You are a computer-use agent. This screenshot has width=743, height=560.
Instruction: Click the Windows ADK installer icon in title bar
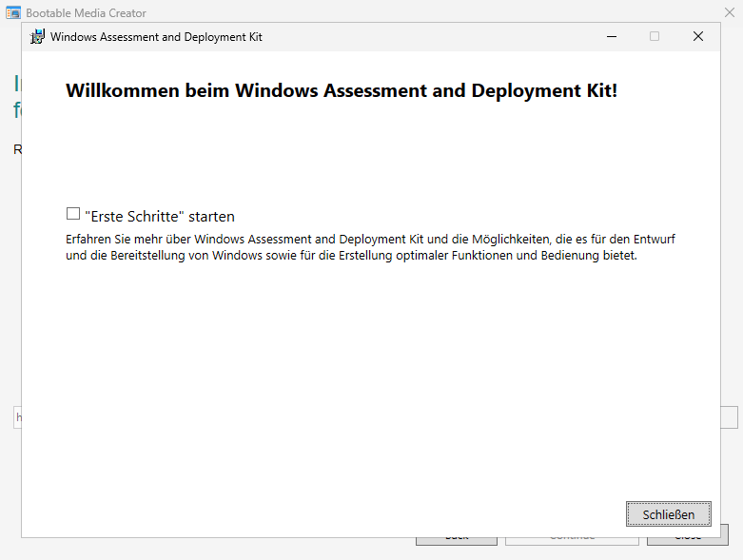tap(37, 36)
